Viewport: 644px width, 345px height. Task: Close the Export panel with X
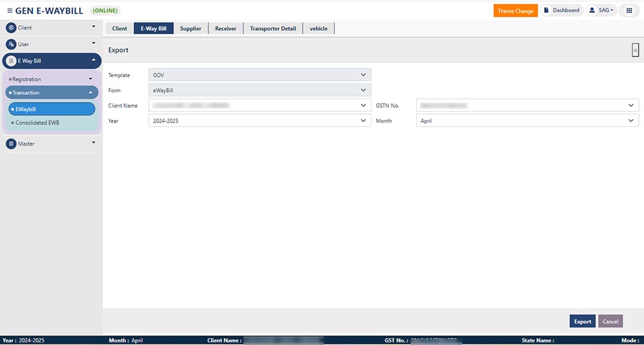[x=635, y=50]
